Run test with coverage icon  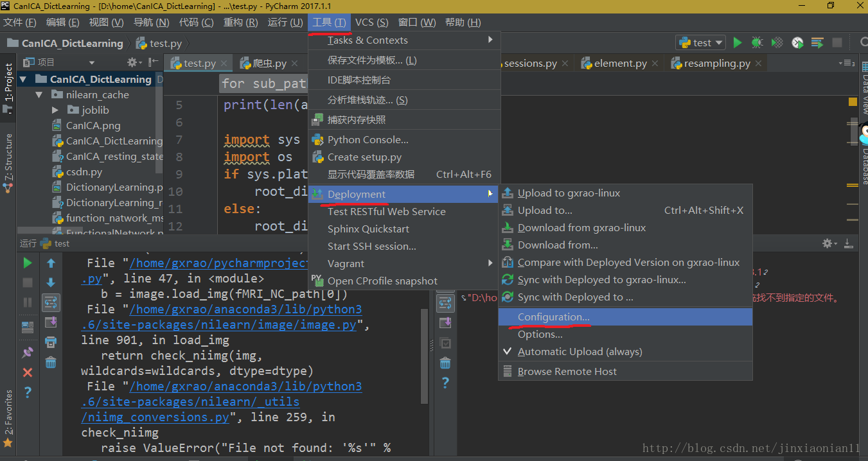[777, 42]
